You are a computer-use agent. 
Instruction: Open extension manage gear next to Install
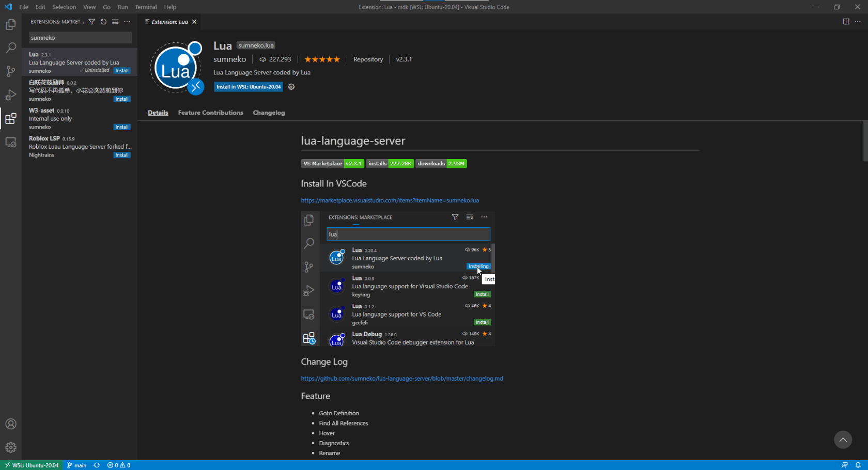(291, 87)
